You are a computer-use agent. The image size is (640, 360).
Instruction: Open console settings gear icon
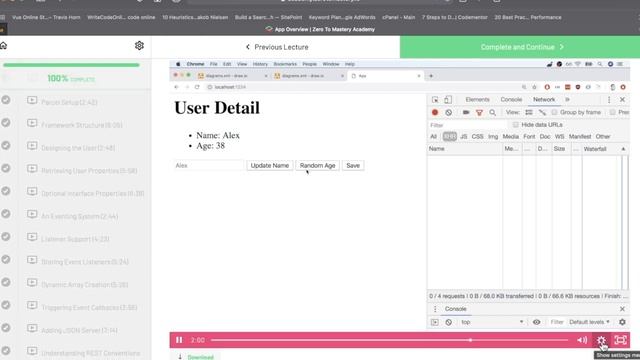click(622, 322)
